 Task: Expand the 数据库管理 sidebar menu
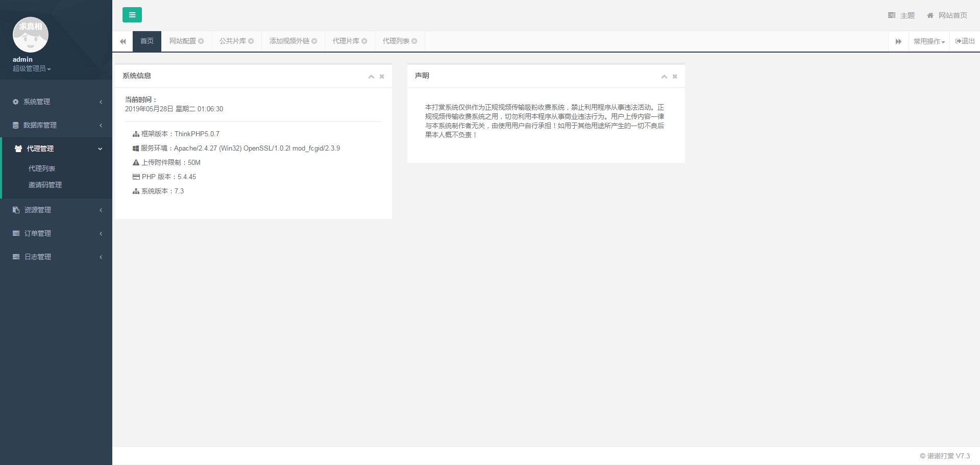(56, 125)
